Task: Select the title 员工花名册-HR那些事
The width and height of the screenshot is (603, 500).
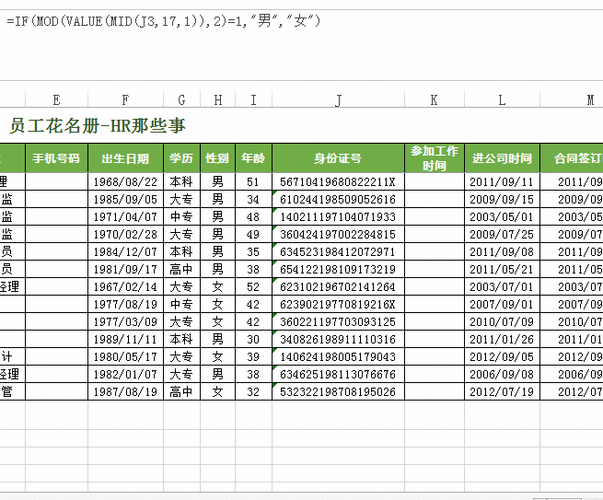Action: pos(98,126)
